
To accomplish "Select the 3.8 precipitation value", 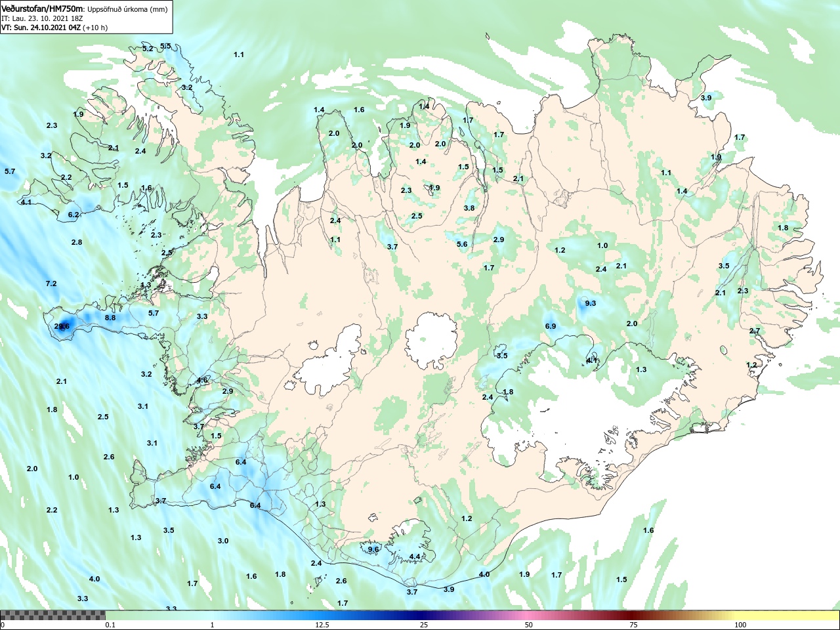I will [x=469, y=208].
